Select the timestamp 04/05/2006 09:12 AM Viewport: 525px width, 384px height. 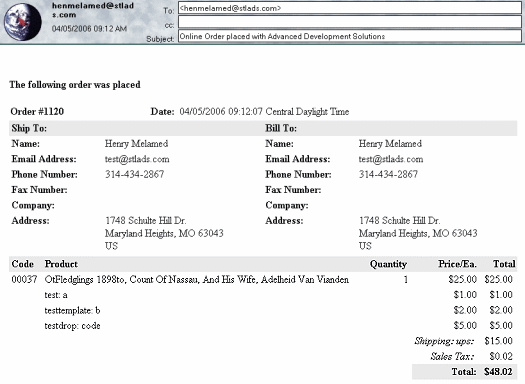[89, 29]
